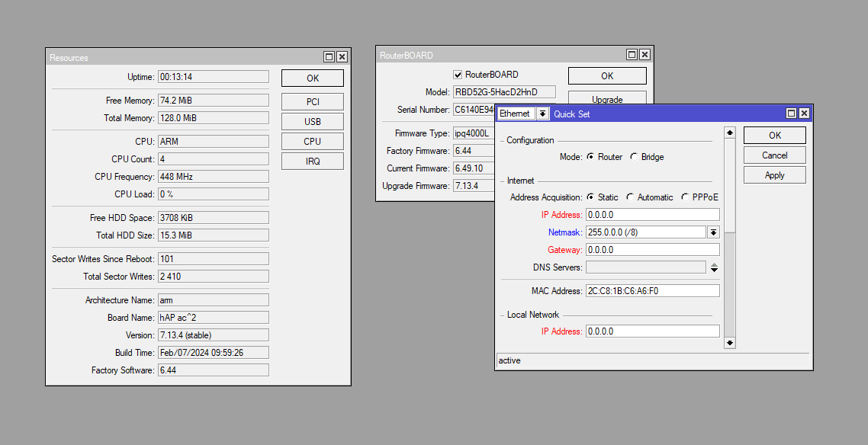Image resolution: width=868 pixels, height=445 pixels.
Task: Click the MAC Address field
Action: pyautogui.click(x=653, y=291)
